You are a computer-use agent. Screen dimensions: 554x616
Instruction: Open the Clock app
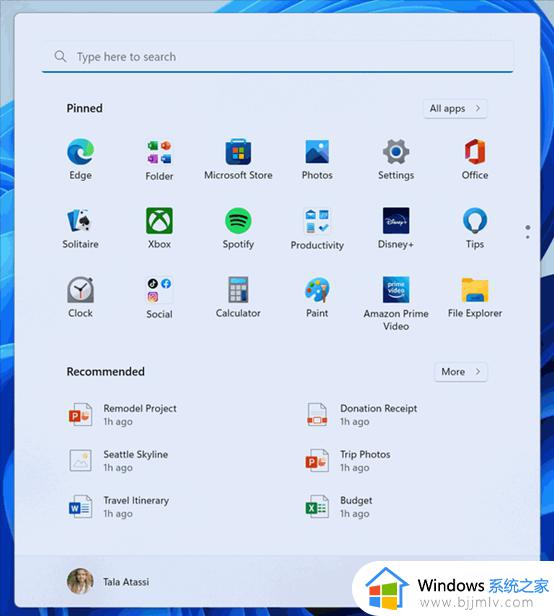tap(81, 297)
